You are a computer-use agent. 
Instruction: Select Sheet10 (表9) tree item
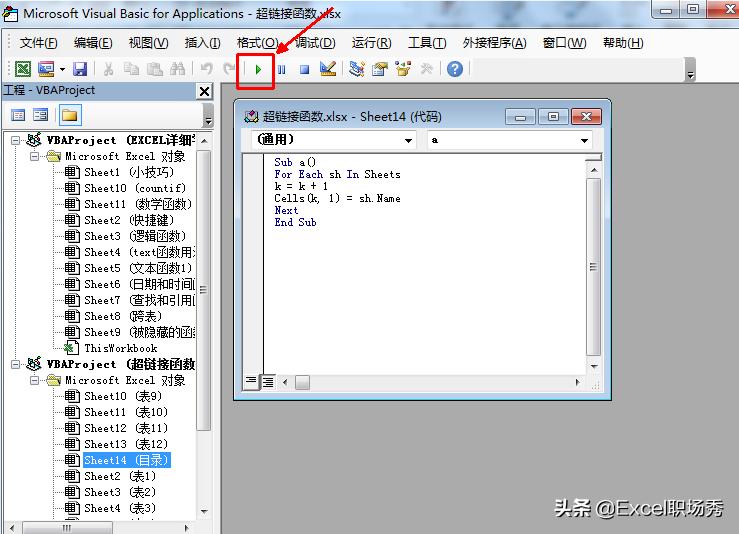(123, 396)
